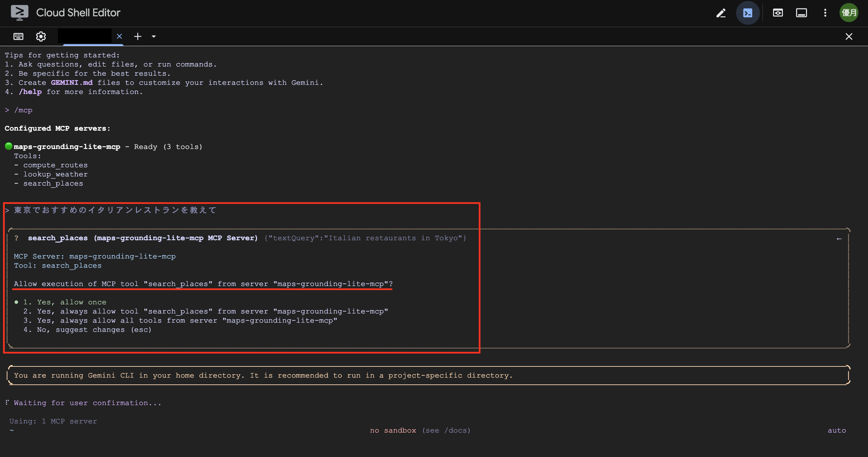The height and width of the screenshot is (457, 868).
Task: Click the Cloud Shell logo icon
Action: pos(19,13)
